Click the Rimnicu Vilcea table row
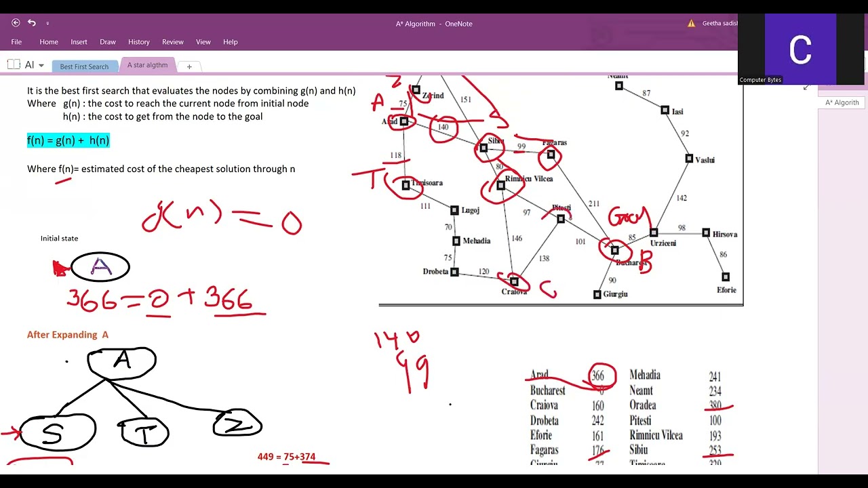 (675, 435)
